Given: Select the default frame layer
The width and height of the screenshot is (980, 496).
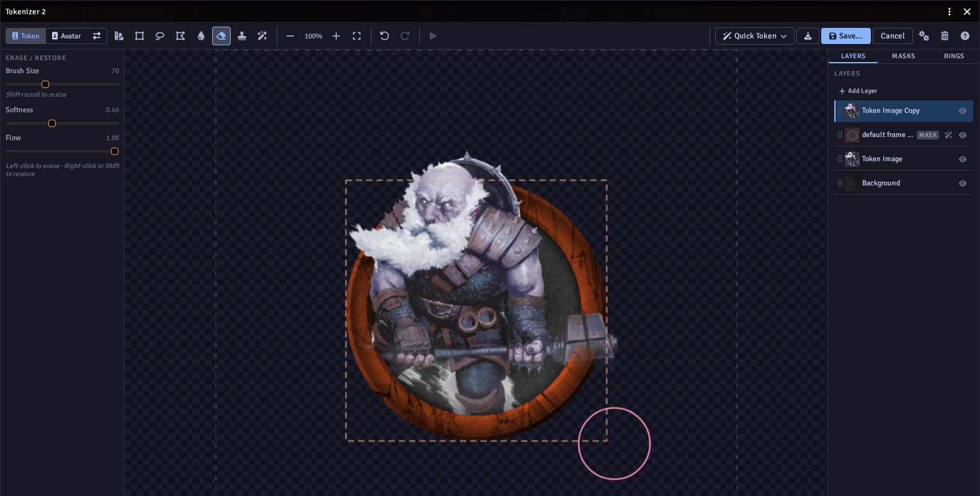Looking at the screenshot, I should (904, 135).
